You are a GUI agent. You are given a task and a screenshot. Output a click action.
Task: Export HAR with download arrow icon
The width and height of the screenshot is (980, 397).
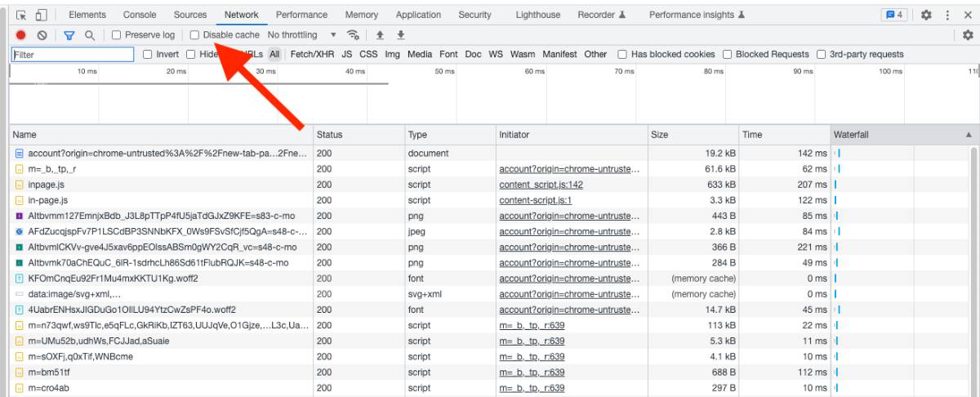(x=401, y=35)
